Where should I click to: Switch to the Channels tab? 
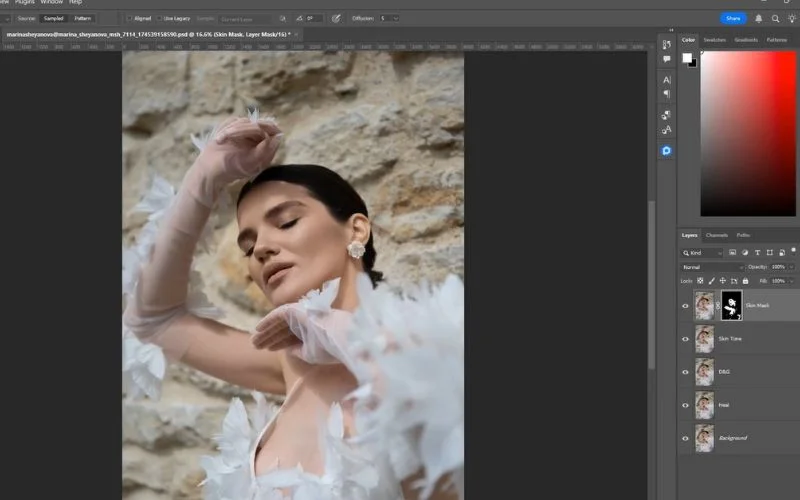[717, 235]
